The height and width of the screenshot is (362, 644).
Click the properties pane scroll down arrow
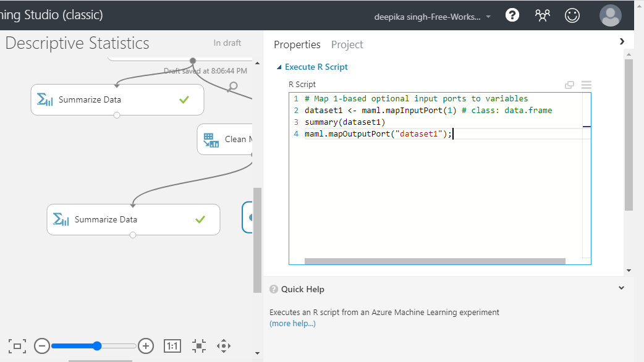click(x=629, y=271)
